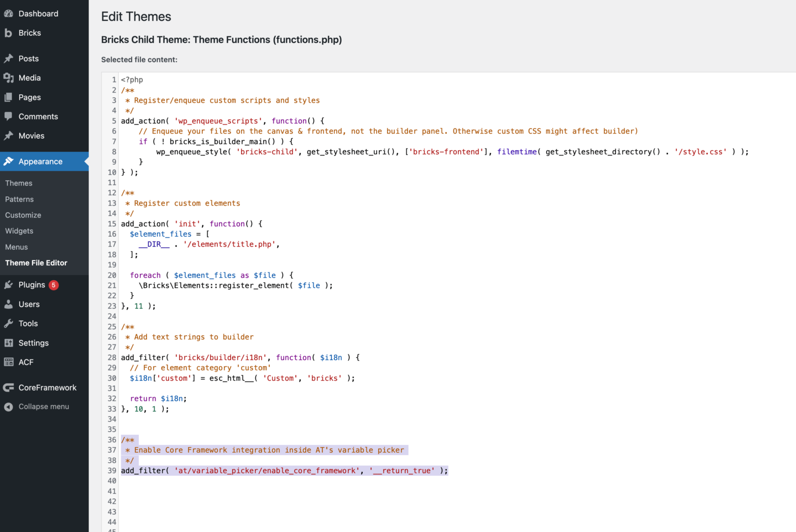The height and width of the screenshot is (532, 796).
Task: Click the Media library icon
Action: (x=9, y=78)
